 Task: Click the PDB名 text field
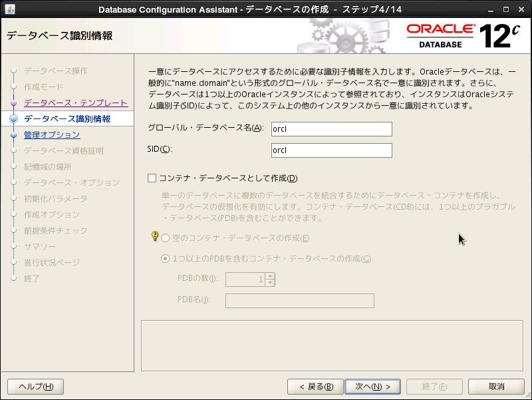(300, 301)
